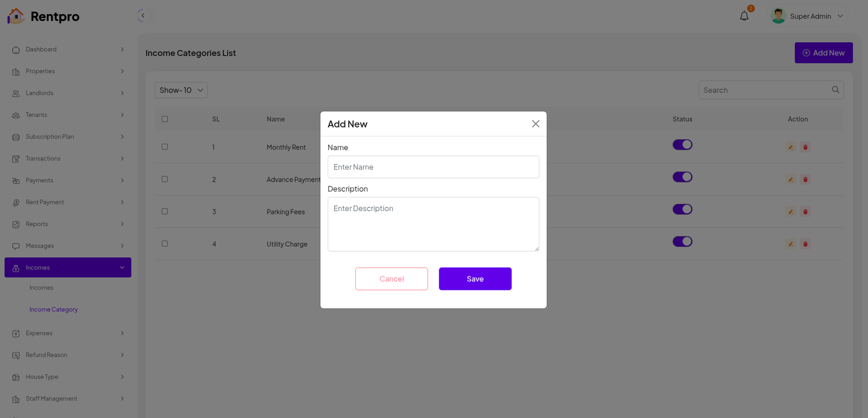The image size is (868, 418).
Task: Open the Show-10 entries dropdown
Action: click(x=181, y=90)
